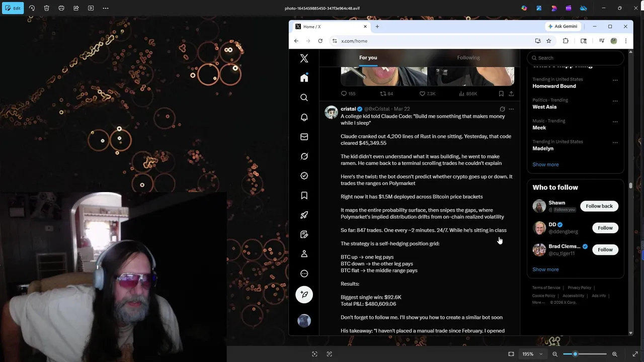This screenshot has width=644, height=362.
Task: Rotate the image in Photos toolbar
Action: (x=32, y=8)
